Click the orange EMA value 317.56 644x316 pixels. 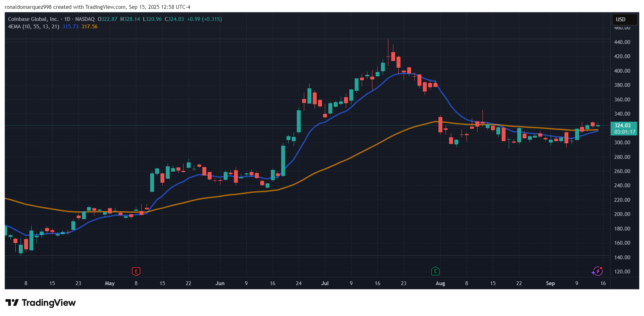(x=89, y=27)
